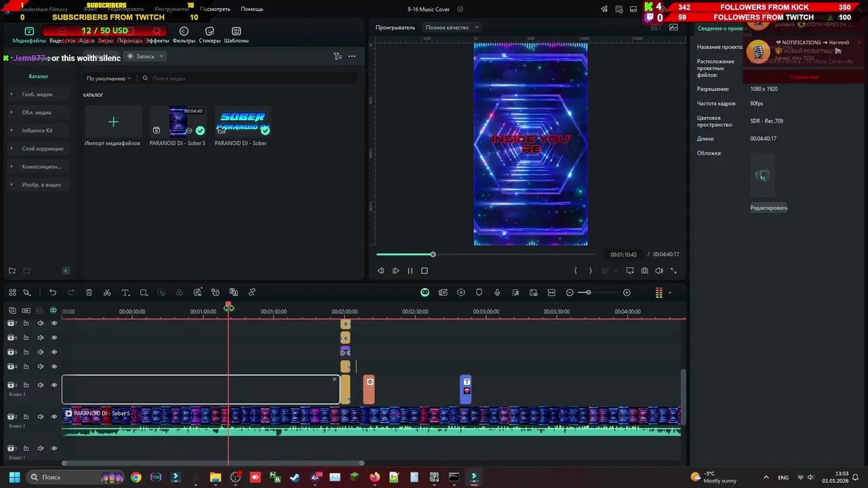
Task: Click the timeline zoom slider handle
Action: click(588, 293)
